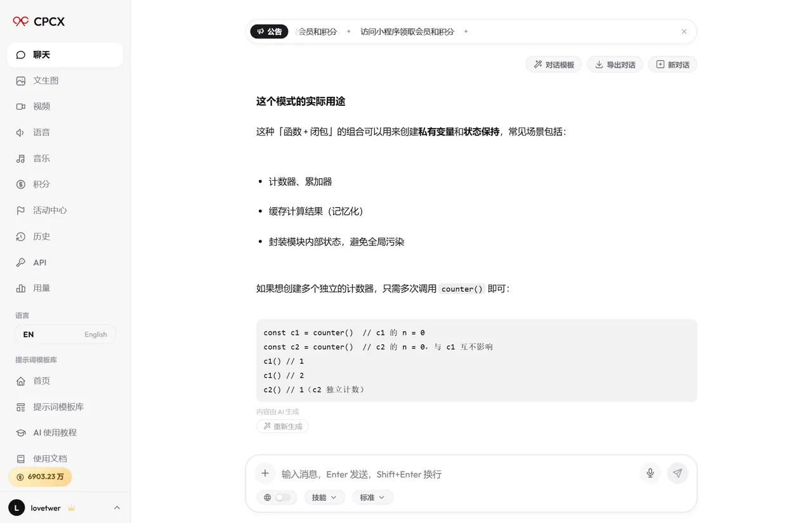The image size is (812, 523).
Task: Toggle the web search globe switch
Action: click(x=278, y=498)
